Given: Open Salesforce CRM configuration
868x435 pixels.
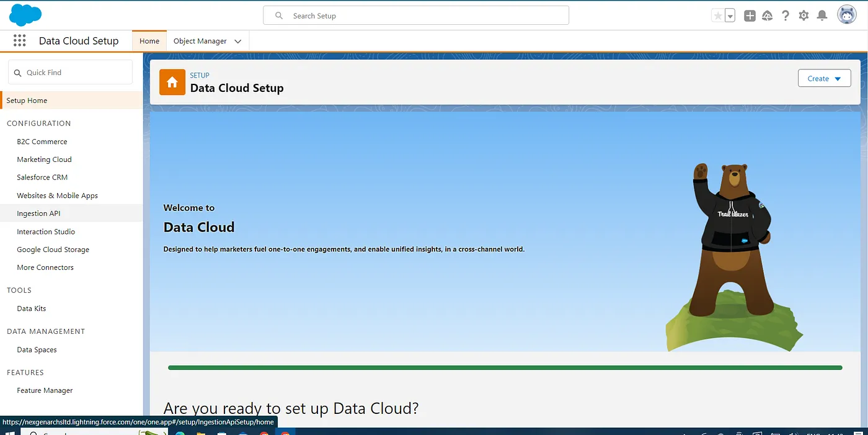Looking at the screenshot, I should pyautogui.click(x=42, y=177).
